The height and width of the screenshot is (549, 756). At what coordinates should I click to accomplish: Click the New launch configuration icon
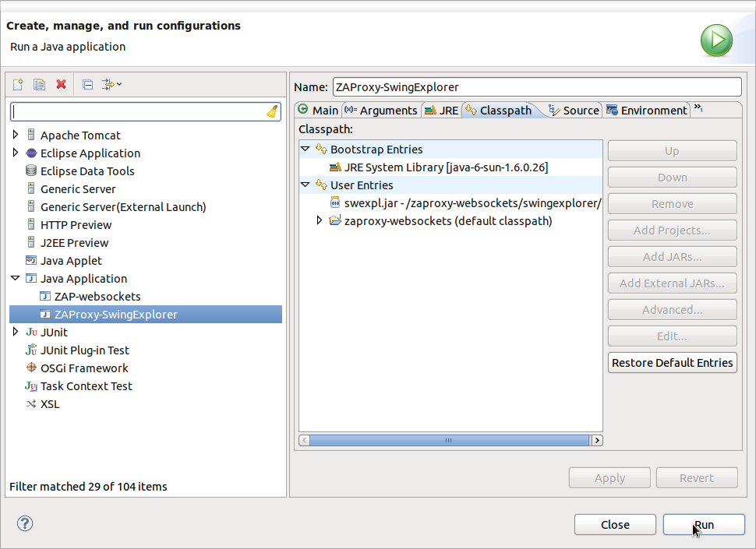(17, 84)
